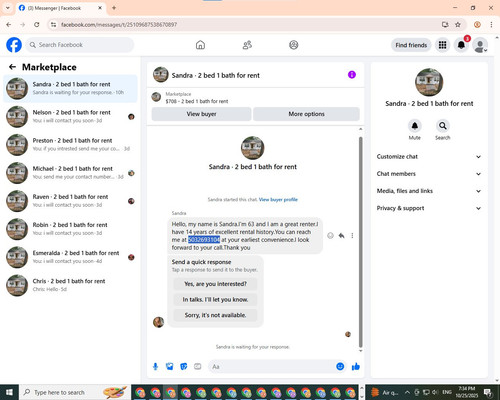Open Chrome's three-dot menu
The height and width of the screenshot is (400, 500).
click(x=491, y=24)
